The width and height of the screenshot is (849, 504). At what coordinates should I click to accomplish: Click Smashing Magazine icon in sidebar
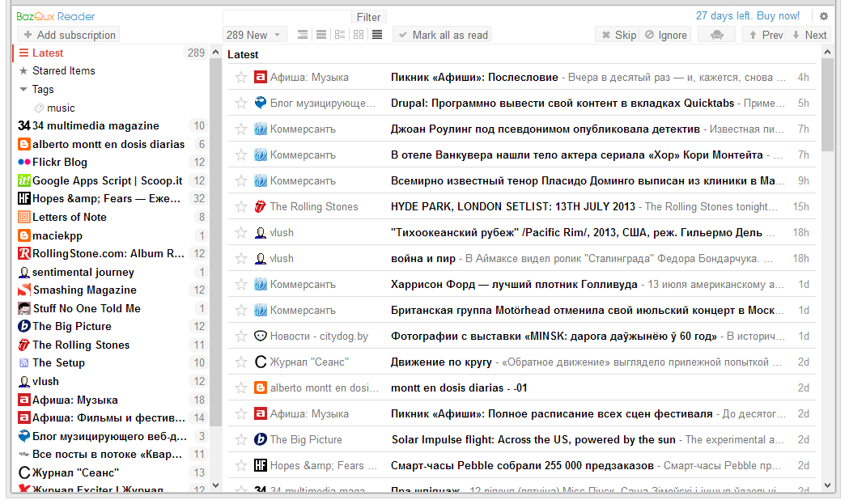click(x=23, y=290)
